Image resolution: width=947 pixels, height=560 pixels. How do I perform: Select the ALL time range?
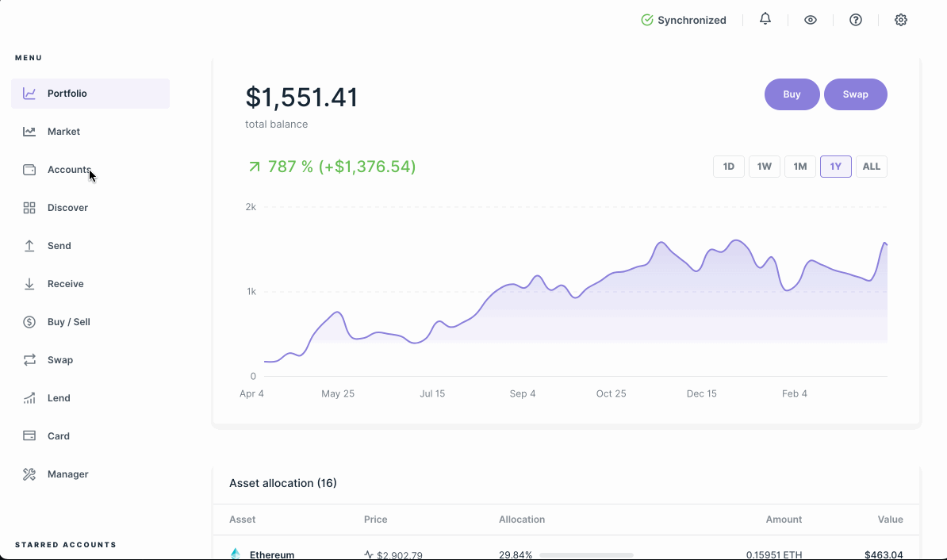[x=871, y=166]
